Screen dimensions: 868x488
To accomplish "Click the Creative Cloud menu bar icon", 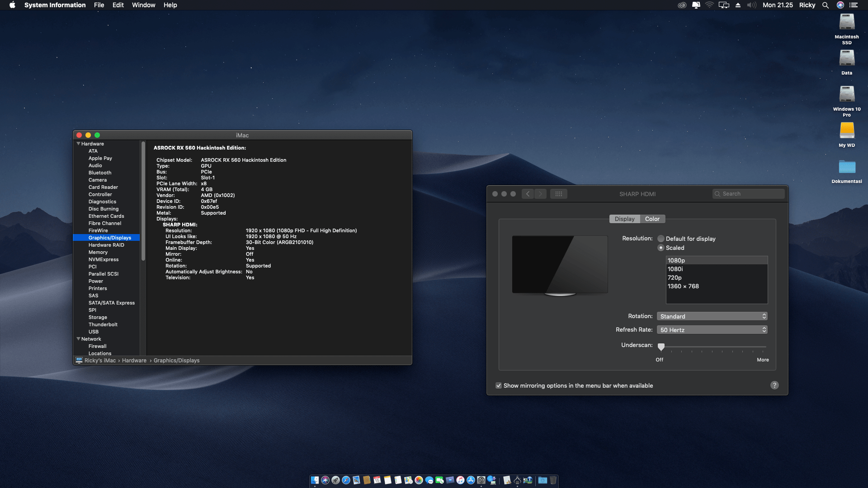I will click(682, 5).
